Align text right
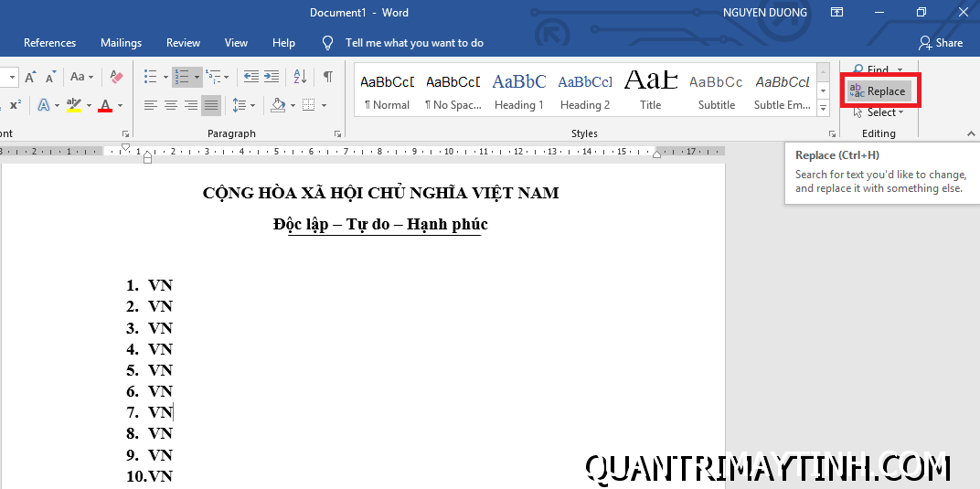 [191, 105]
